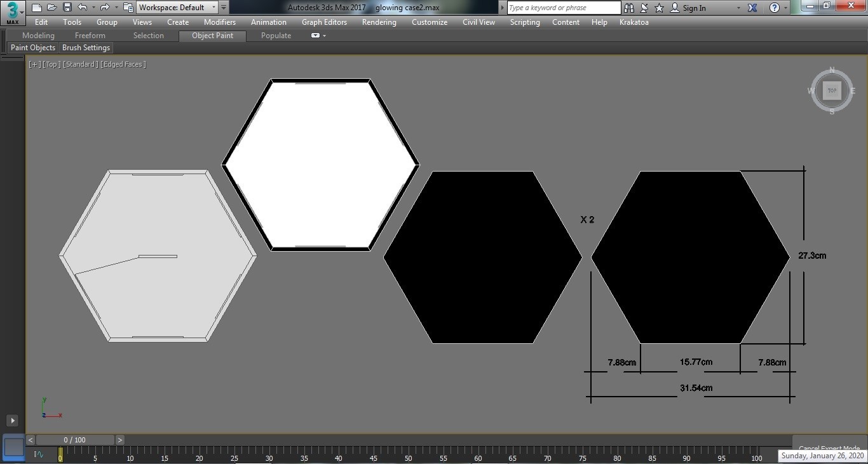
Task: Open the Scripting menu
Action: click(525, 22)
